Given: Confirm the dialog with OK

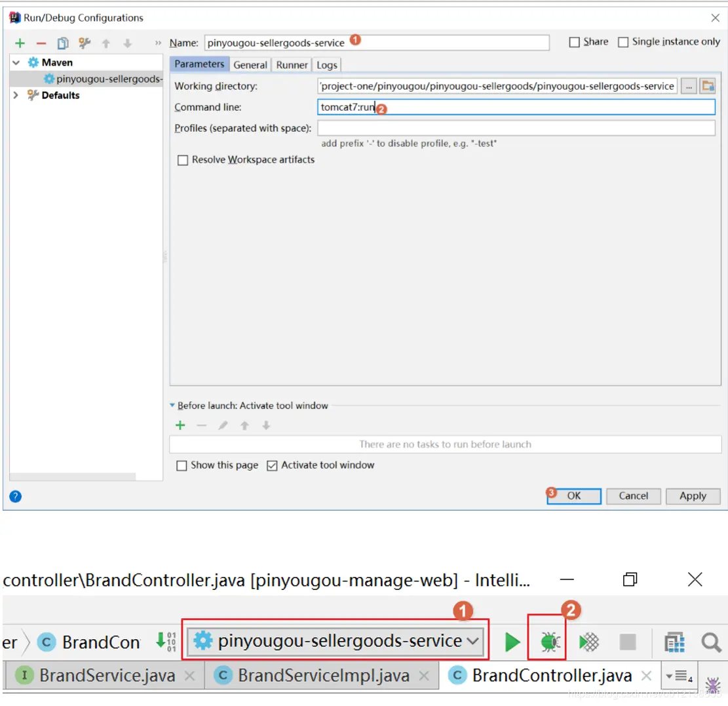Looking at the screenshot, I should coord(574,496).
